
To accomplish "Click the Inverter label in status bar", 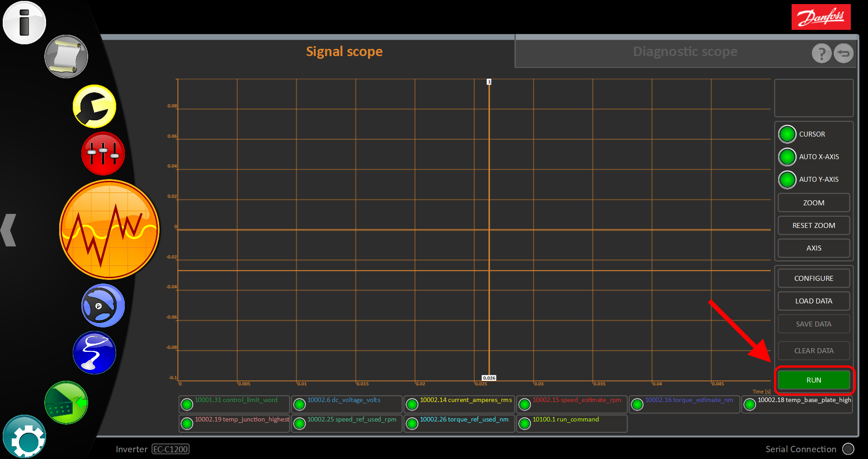I will [x=132, y=449].
